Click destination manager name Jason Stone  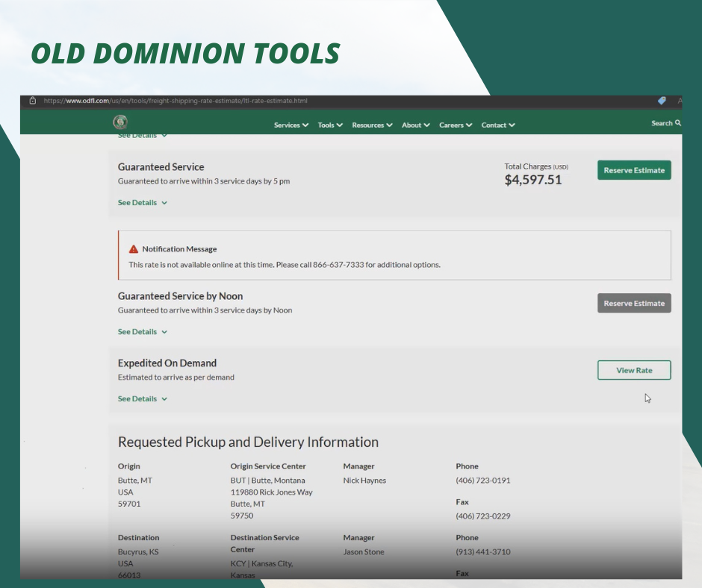[364, 551]
